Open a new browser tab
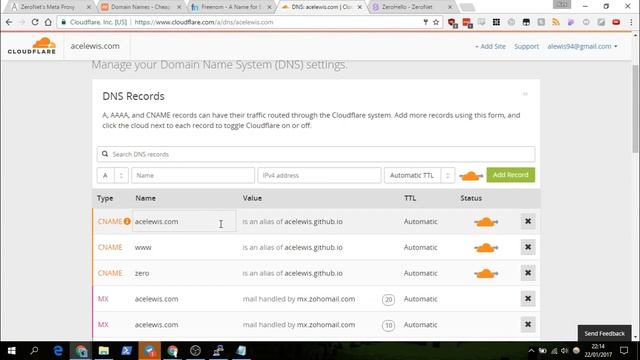Screen dimensions: 640x360 pyautogui.click(x=467, y=7)
